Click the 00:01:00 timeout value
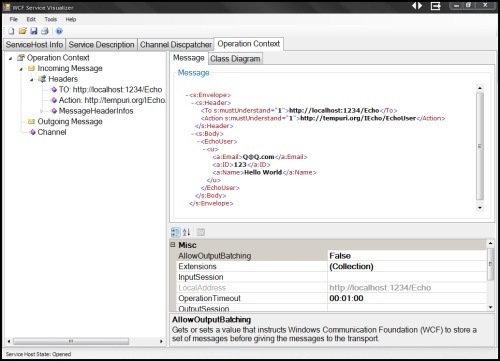Image resolution: width=500 pixels, height=361 pixels. pyautogui.click(x=346, y=298)
